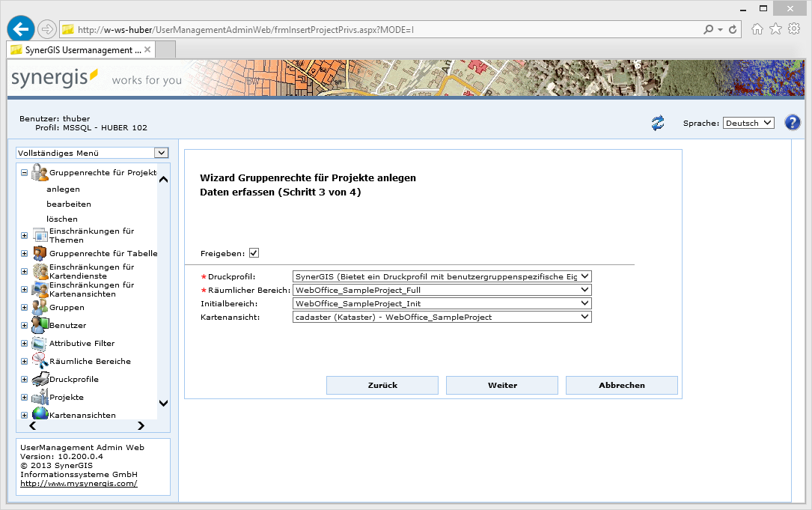This screenshot has width=812, height=510.
Task: Change the Sprache language dropdown
Action: [748, 123]
